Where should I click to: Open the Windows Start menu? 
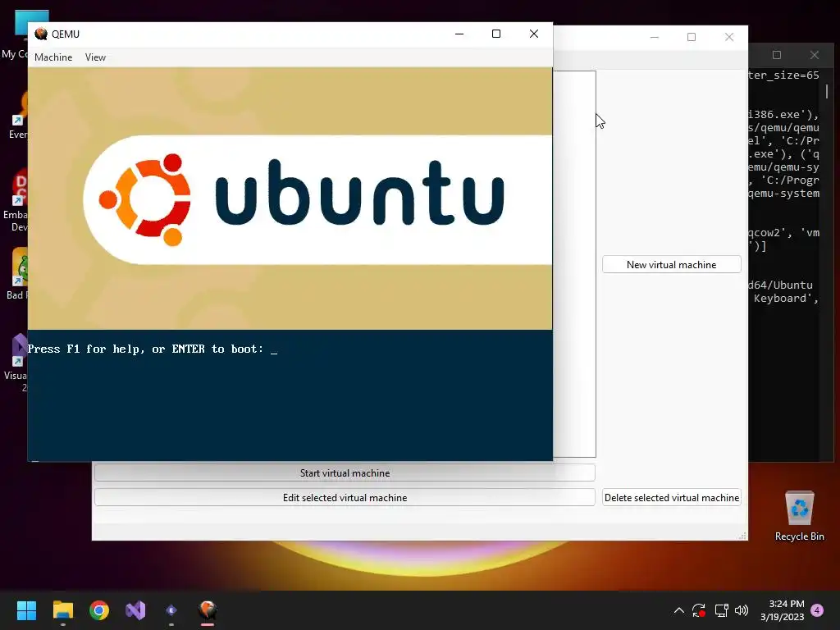pos(26,610)
